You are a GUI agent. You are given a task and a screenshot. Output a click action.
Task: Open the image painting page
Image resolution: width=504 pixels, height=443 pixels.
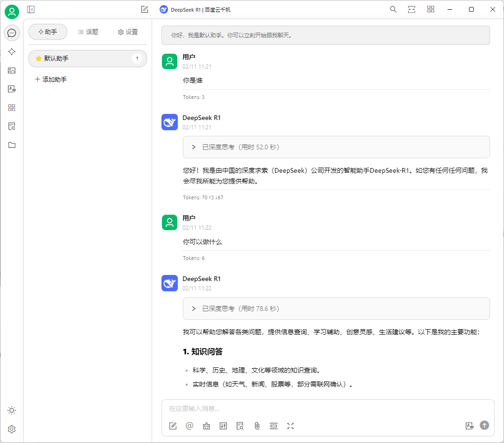point(12,70)
